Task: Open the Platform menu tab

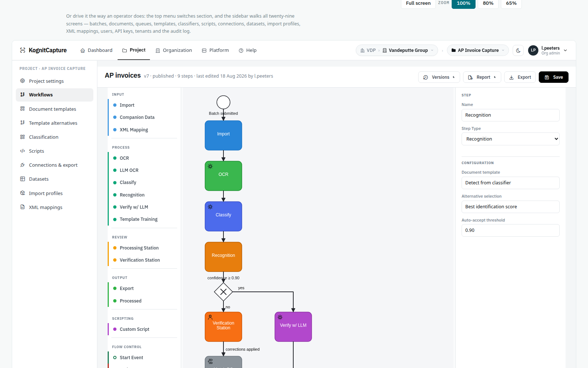Action: coord(215,50)
